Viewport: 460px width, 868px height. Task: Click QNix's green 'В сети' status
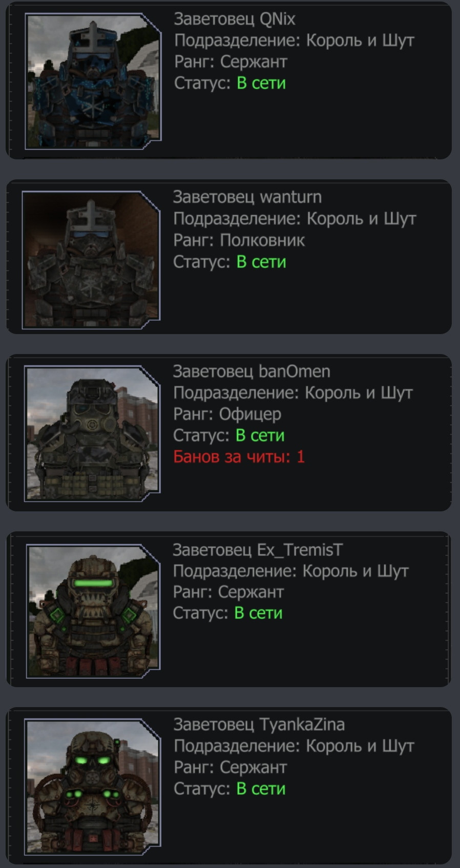[261, 83]
